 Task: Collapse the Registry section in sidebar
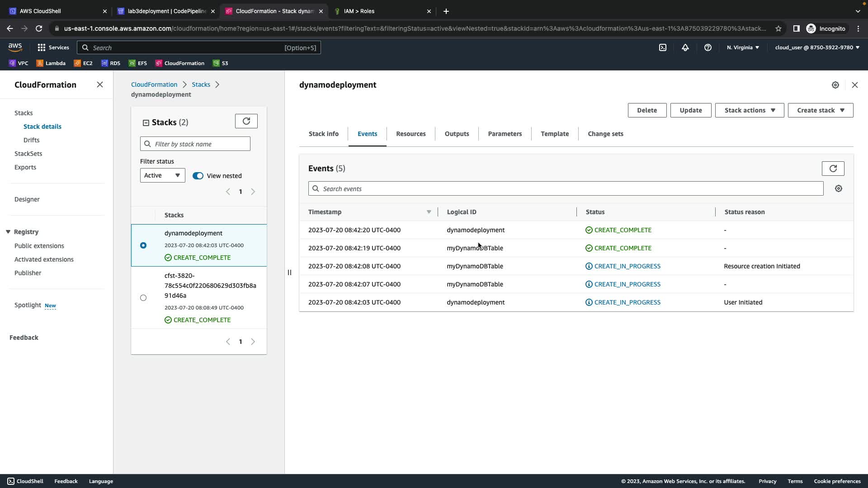(x=8, y=232)
